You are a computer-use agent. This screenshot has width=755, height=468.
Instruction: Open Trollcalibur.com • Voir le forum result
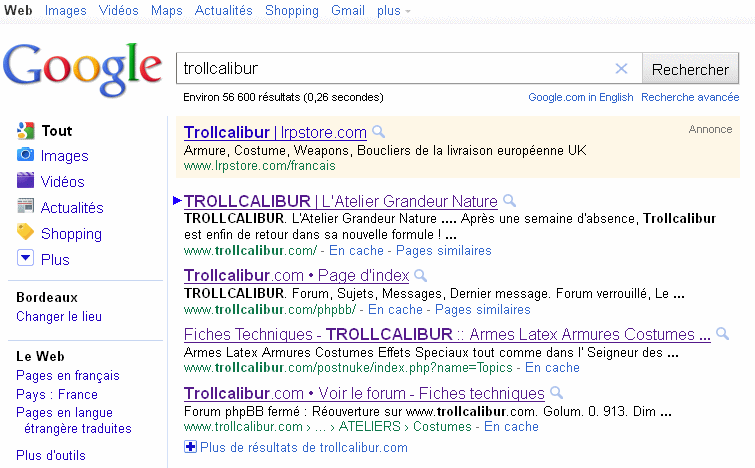point(364,393)
